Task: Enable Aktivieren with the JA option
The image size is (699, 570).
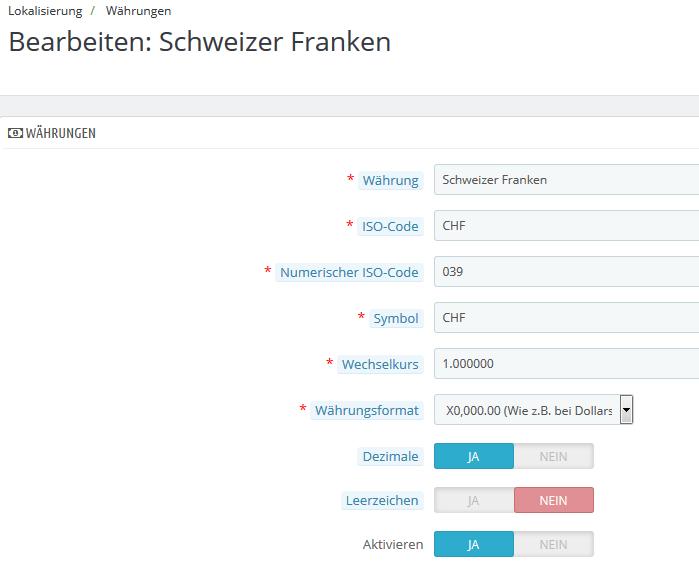Action: tap(473, 544)
